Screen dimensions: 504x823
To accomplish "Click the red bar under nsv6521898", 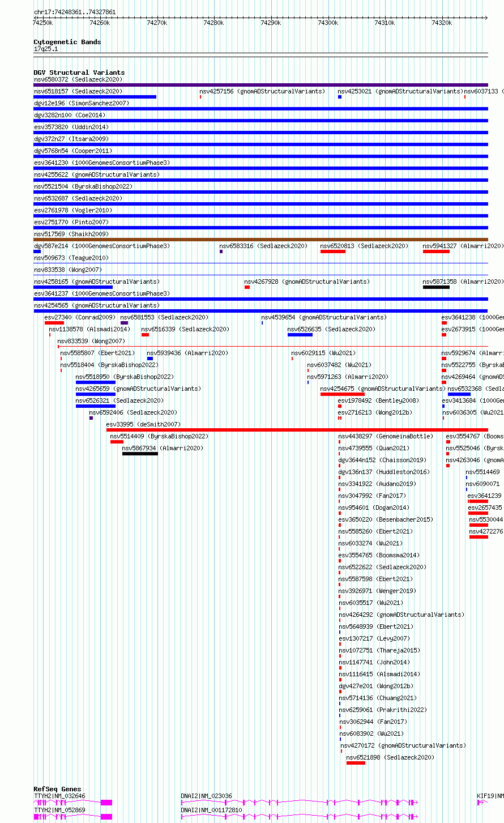I will pyautogui.click(x=356, y=763).
